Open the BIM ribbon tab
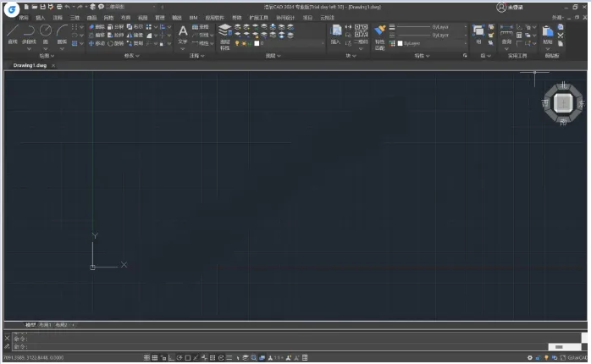The width and height of the screenshot is (591, 364). pyautogui.click(x=193, y=18)
